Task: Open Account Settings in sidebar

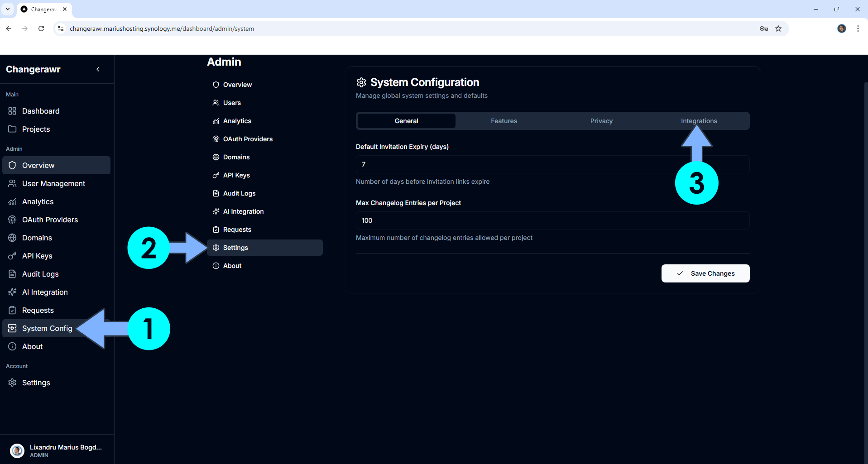Action: [56, 383]
